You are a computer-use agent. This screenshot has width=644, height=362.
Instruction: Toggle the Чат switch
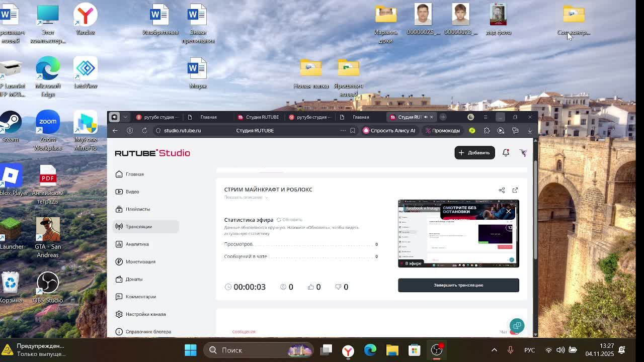(x=514, y=332)
